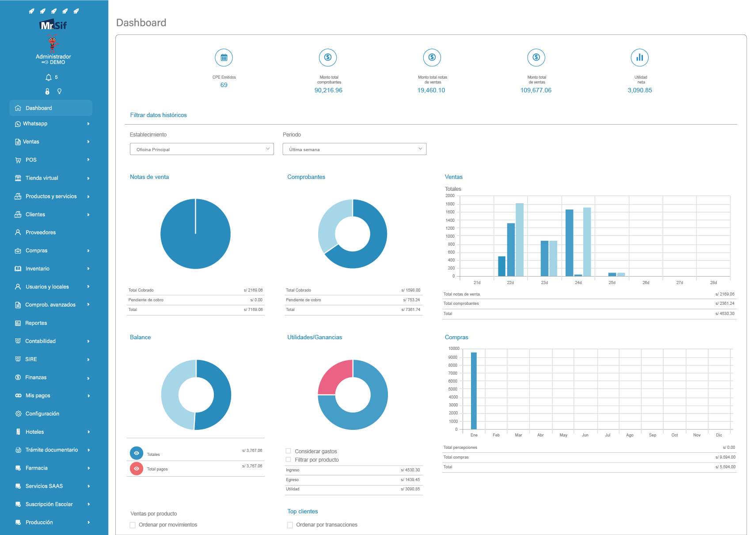756x535 pixels.
Task: Toggle the red eye for Total pagos
Action: [137, 469]
